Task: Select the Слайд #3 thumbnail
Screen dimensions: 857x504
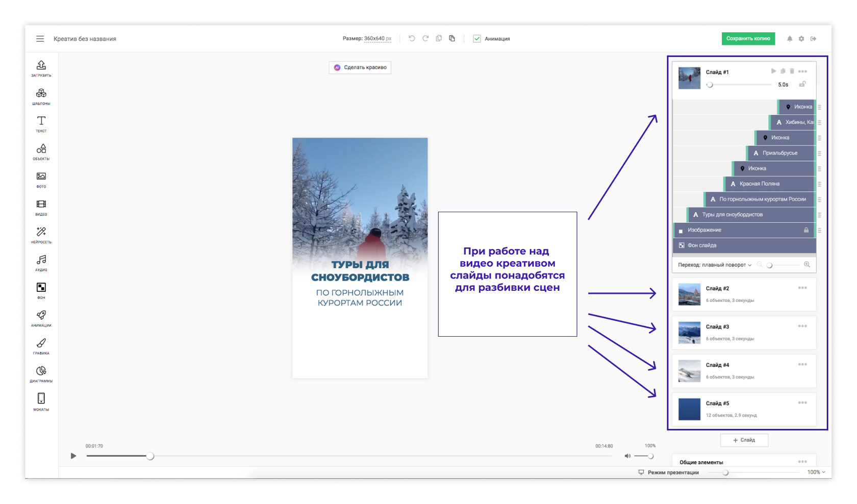Action: coord(689,333)
